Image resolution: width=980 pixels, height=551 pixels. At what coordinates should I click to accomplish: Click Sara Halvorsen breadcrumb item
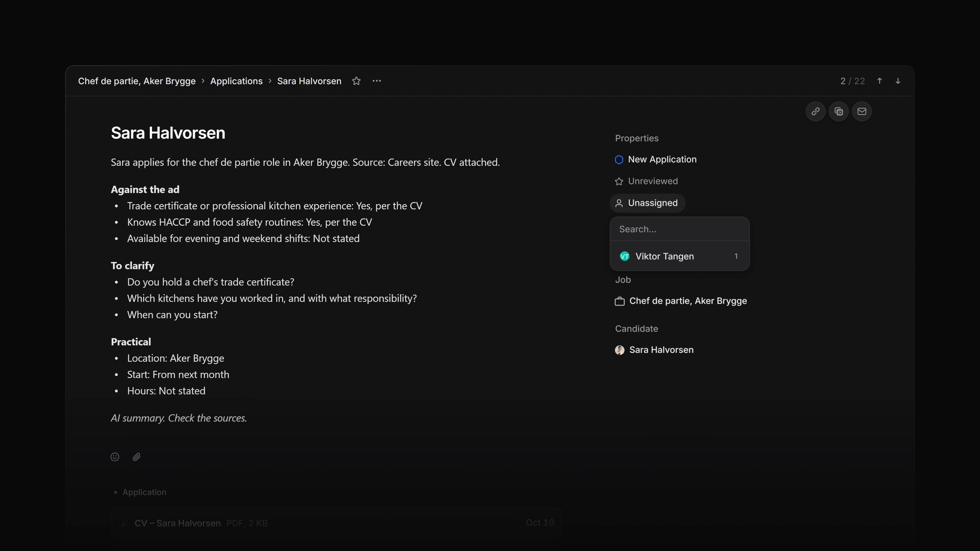pos(309,81)
